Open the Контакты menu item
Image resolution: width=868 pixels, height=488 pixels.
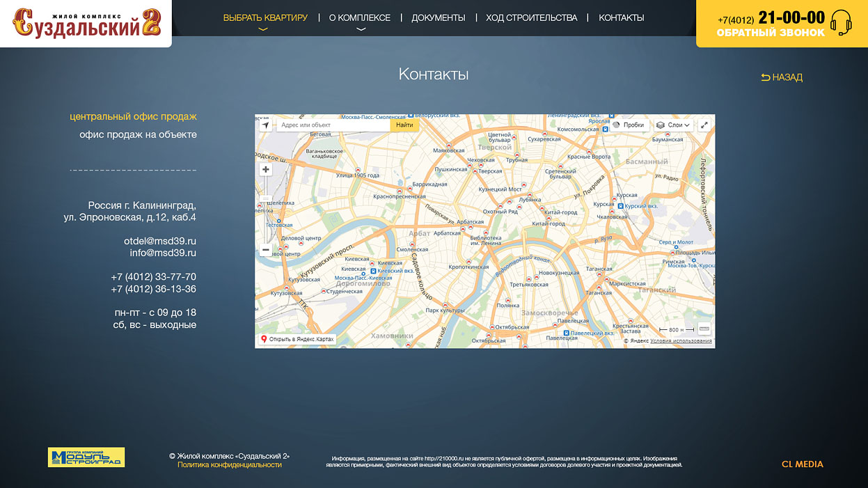622,17
